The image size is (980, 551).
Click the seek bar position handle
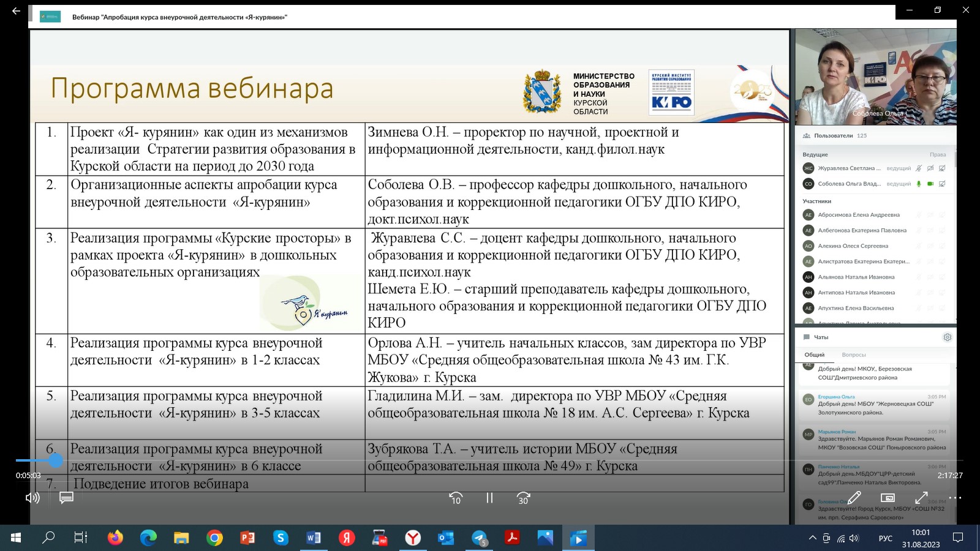pos(56,460)
